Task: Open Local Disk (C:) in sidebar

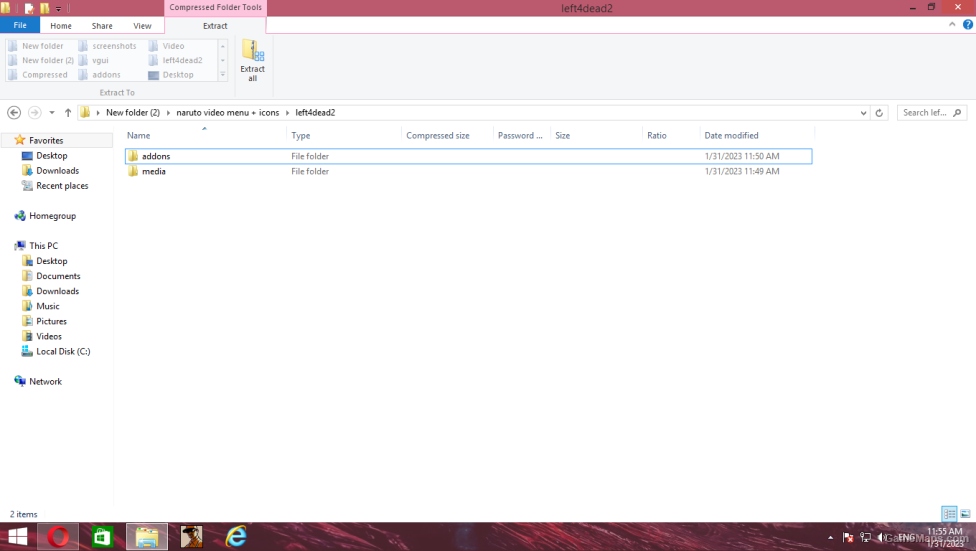Action: tap(63, 351)
